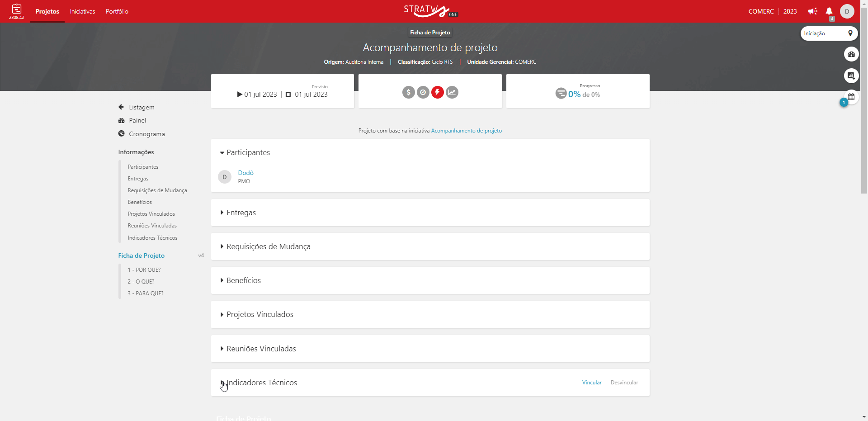Open the Dodô participant link

pyautogui.click(x=245, y=173)
